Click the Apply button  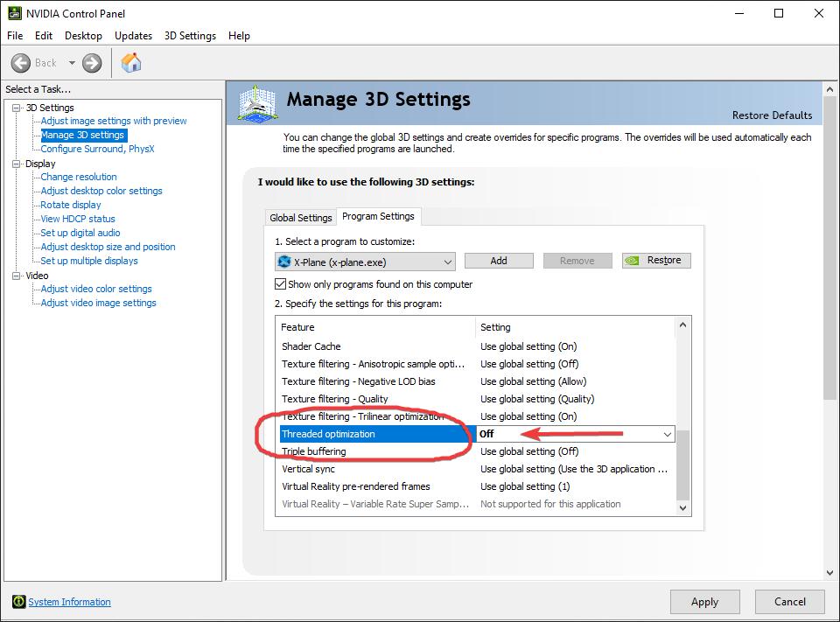(705, 602)
